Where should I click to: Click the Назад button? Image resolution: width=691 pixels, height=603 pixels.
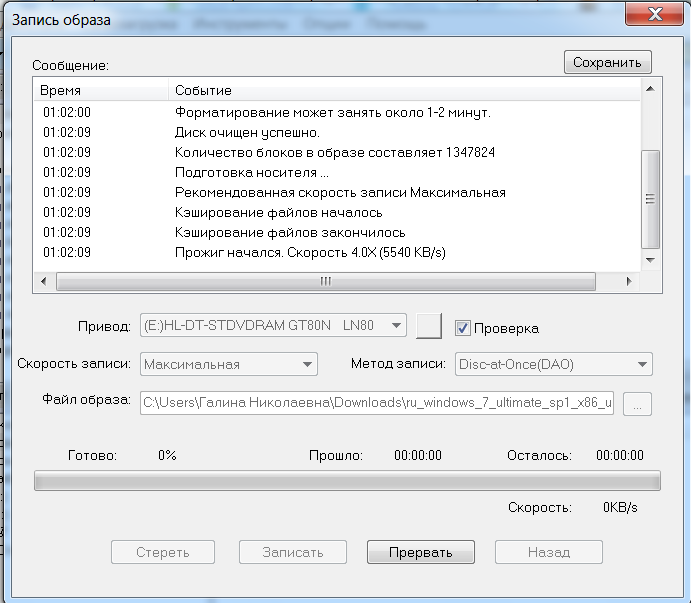tap(549, 552)
